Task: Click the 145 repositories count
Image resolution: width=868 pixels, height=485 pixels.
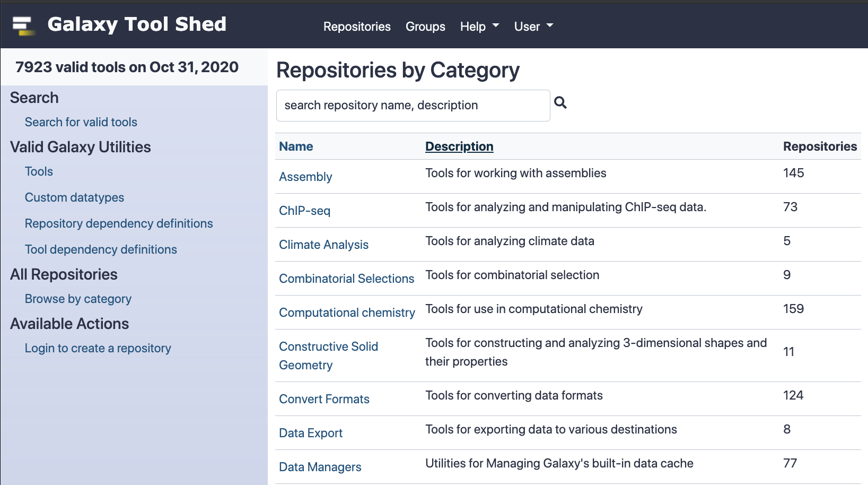Action: click(x=793, y=173)
